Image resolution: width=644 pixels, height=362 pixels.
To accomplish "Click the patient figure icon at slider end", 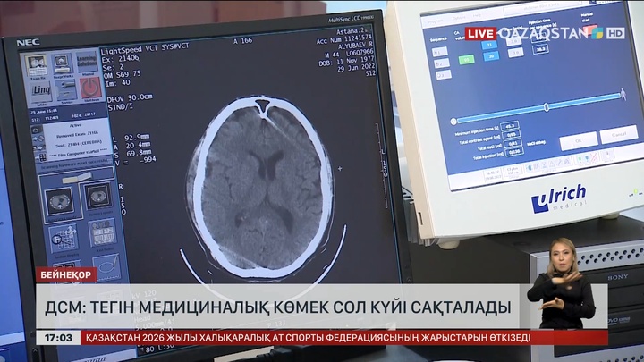I will click(623, 95).
